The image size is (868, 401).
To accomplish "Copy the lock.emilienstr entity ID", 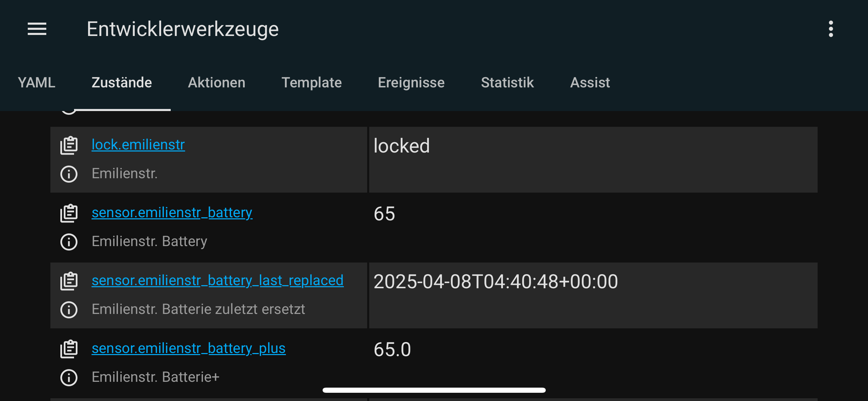I will pos(69,145).
